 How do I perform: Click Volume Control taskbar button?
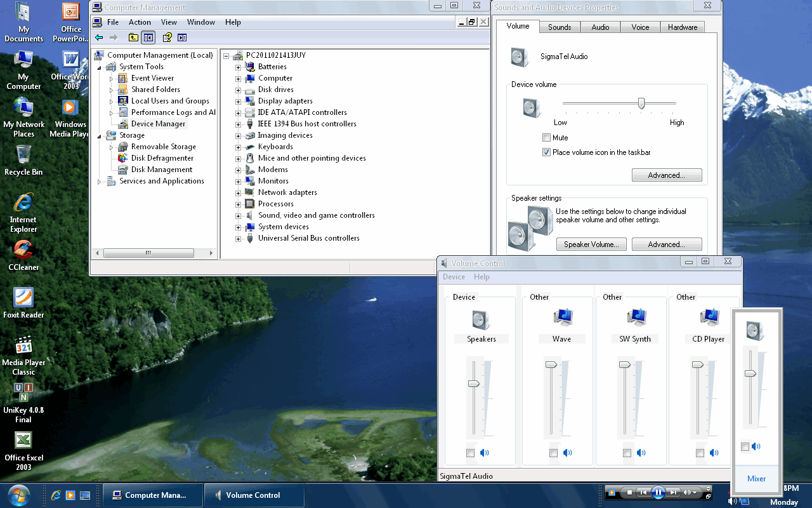(254, 495)
